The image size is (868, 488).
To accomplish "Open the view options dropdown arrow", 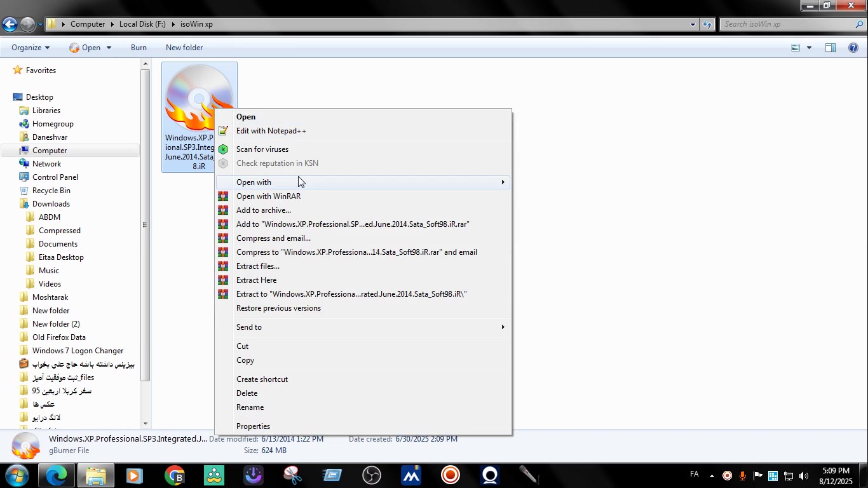I will coord(809,48).
